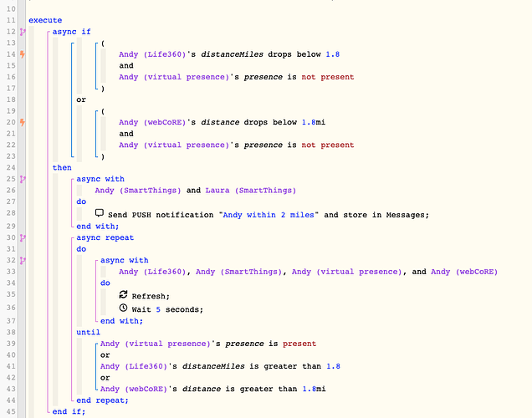Click the 'Andy (SmartThings)' device on line 26
This screenshot has height=418, width=532.
(x=138, y=191)
